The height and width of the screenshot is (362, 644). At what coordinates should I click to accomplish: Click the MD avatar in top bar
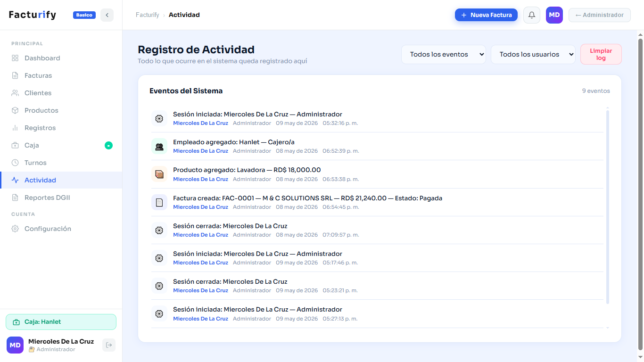click(x=554, y=15)
